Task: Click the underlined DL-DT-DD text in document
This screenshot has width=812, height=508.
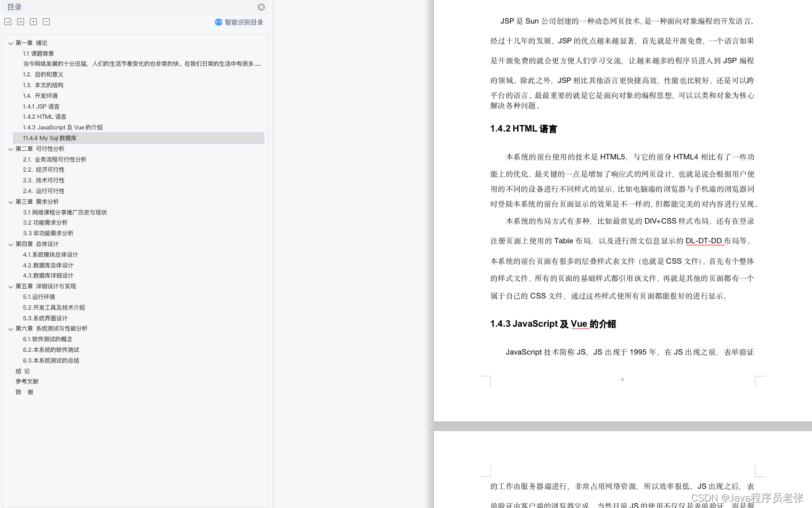Action: (704, 241)
